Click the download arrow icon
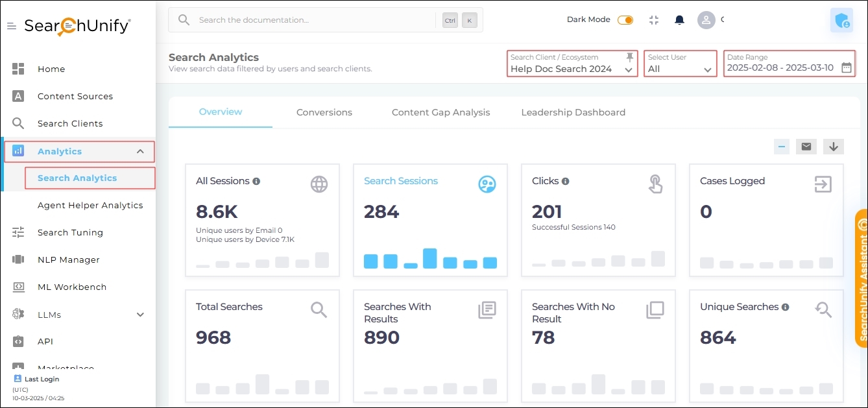The image size is (868, 408). pos(833,147)
